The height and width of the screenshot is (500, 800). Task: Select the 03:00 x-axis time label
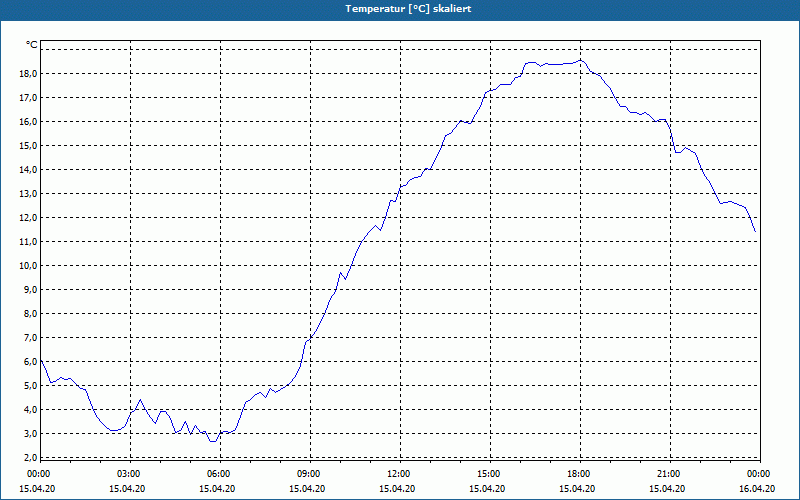point(130,474)
